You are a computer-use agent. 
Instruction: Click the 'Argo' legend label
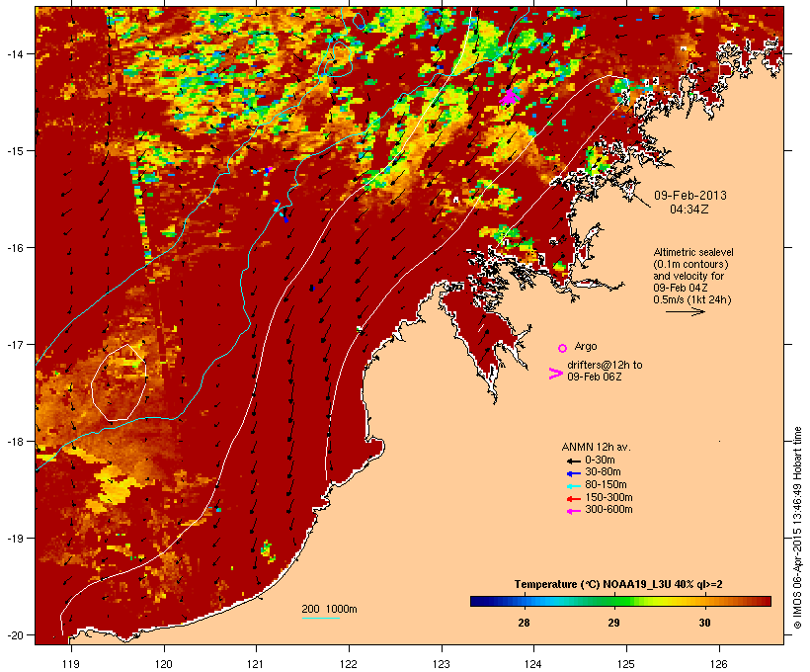[x=586, y=346]
